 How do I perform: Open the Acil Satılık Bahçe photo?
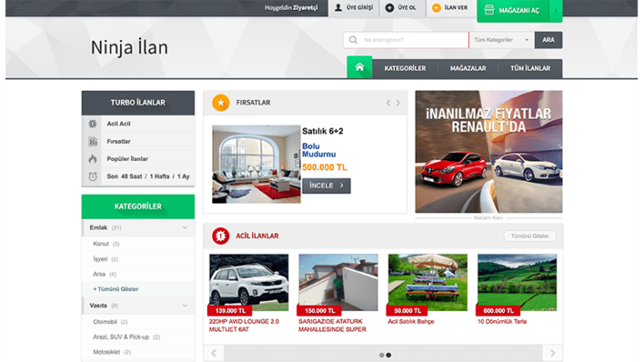428,282
